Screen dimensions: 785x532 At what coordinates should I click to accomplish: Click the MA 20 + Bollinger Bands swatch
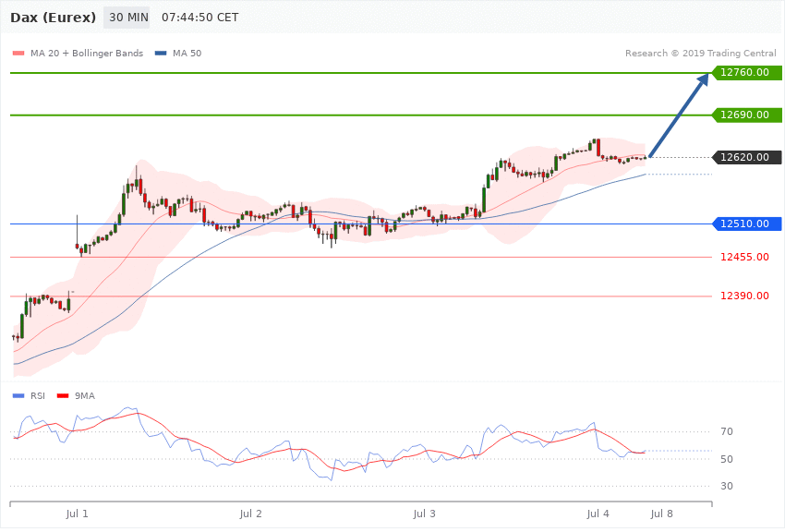coord(18,53)
